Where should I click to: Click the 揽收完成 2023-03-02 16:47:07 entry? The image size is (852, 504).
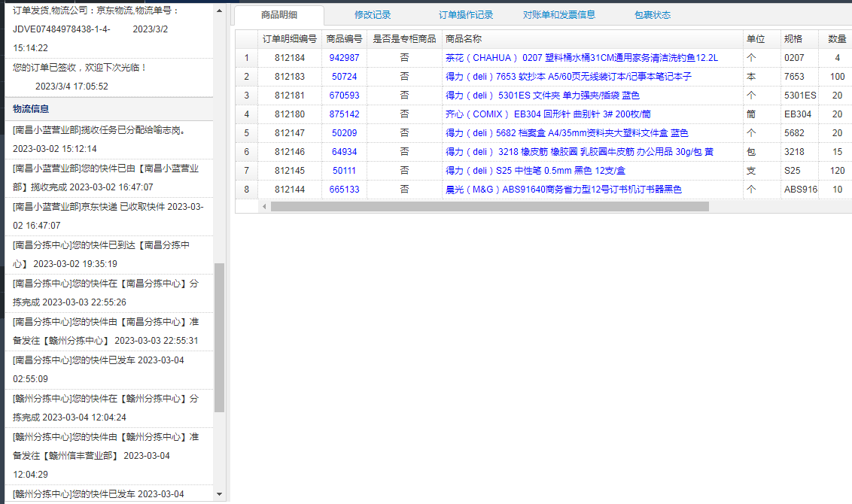[x=109, y=178]
